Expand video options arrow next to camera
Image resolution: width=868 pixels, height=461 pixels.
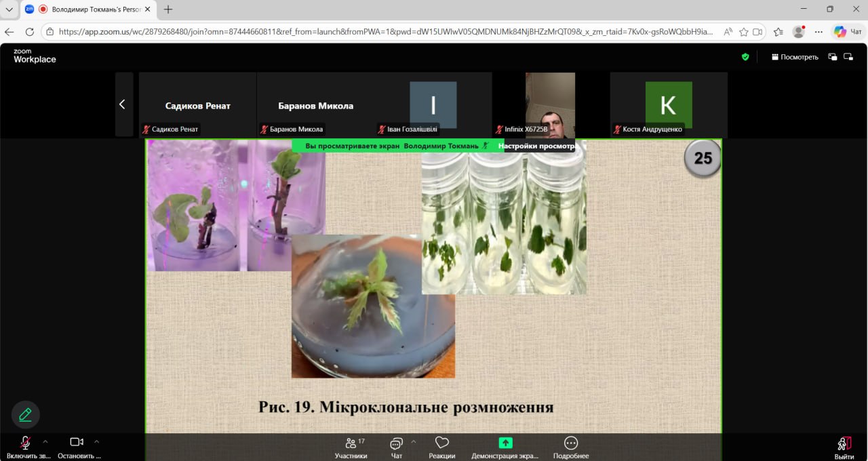pyautogui.click(x=96, y=441)
